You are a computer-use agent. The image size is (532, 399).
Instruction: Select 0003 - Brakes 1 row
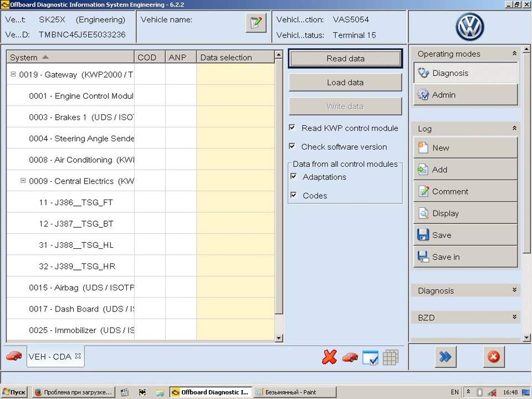coord(140,117)
